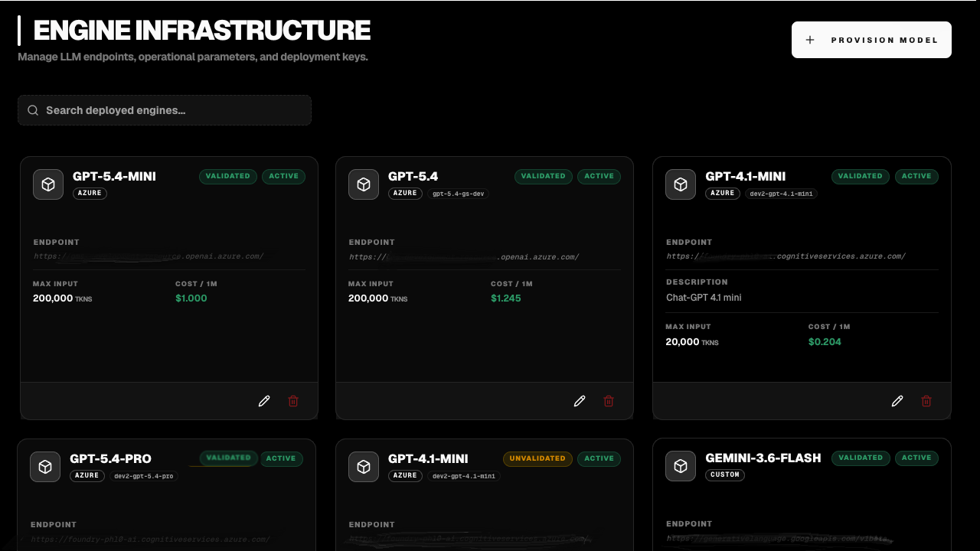Click the dev2-gpt-4.1-mini tag on the unvalidated card
Viewport: 980px width, 551px height.
pyautogui.click(x=464, y=476)
